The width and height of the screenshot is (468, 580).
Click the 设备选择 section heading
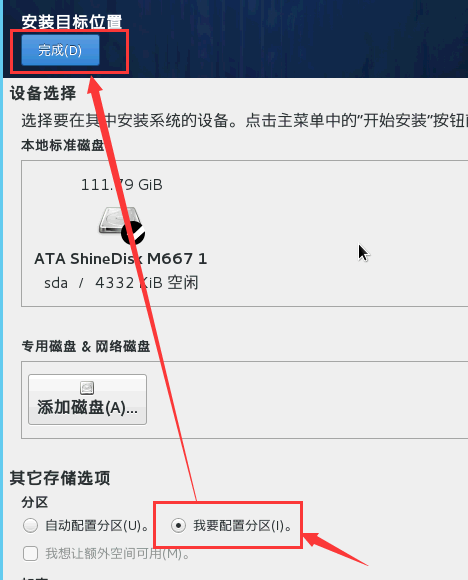coord(43,93)
